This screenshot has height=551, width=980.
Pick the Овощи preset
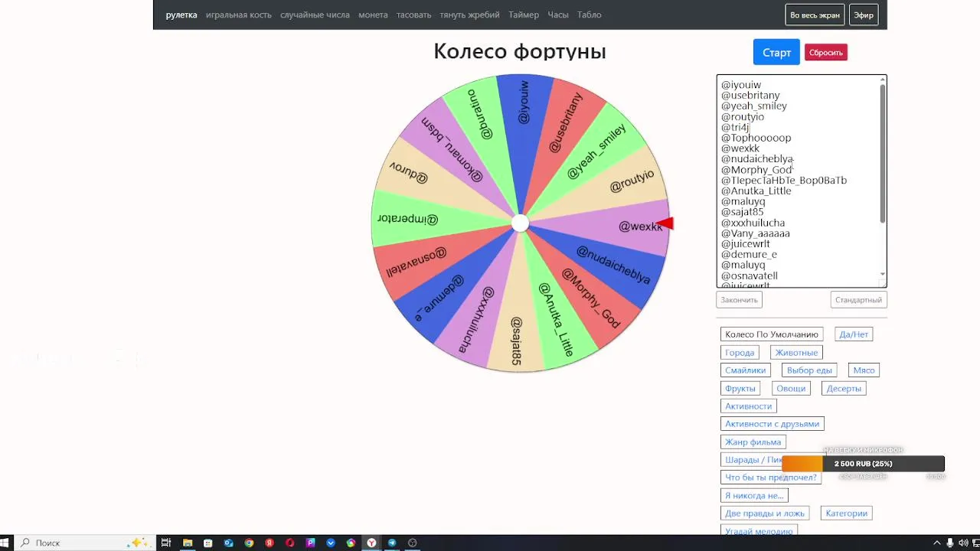[791, 389]
